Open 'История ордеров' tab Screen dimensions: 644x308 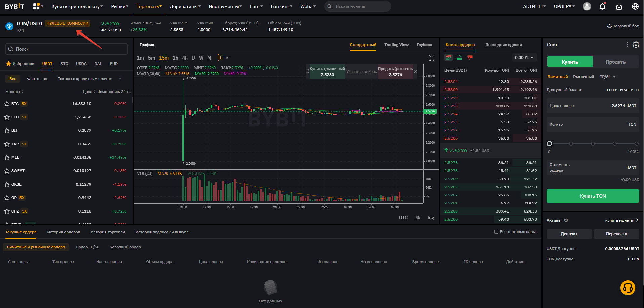pyautogui.click(x=63, y=232)
